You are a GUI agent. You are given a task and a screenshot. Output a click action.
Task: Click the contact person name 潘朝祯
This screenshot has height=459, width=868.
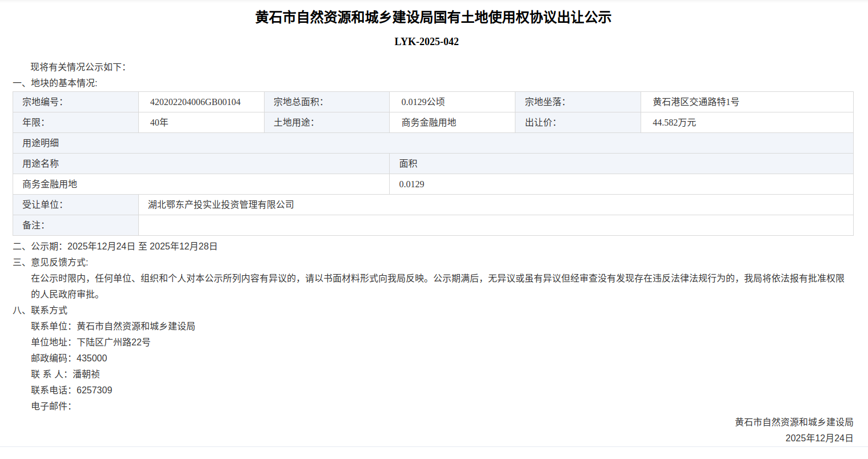(86, 375)
